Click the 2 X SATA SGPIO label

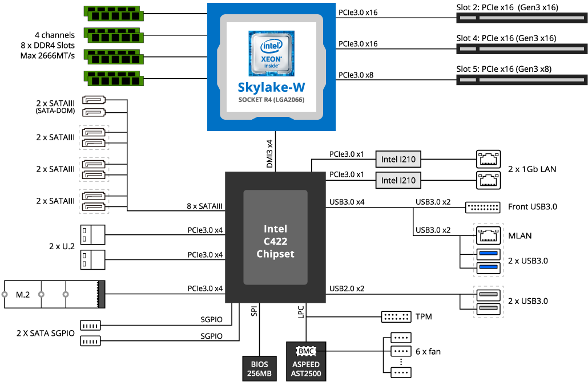[x=45, y=333]
